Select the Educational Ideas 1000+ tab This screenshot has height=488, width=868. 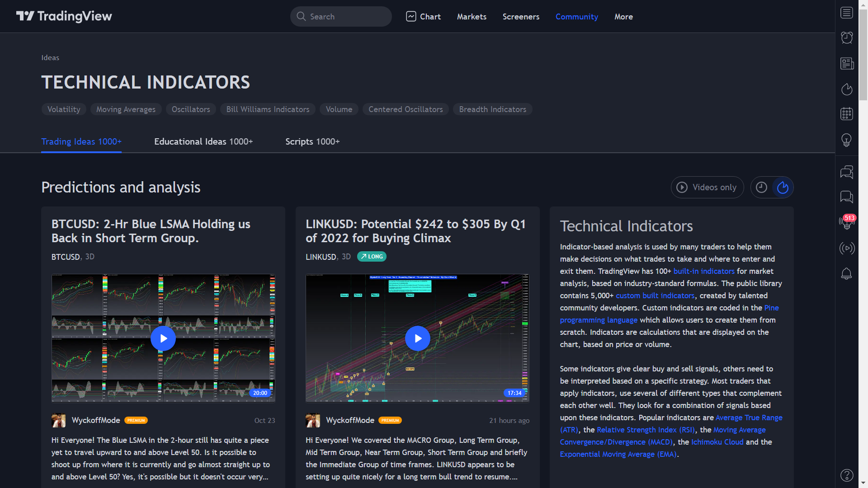[x=203, y=141]
